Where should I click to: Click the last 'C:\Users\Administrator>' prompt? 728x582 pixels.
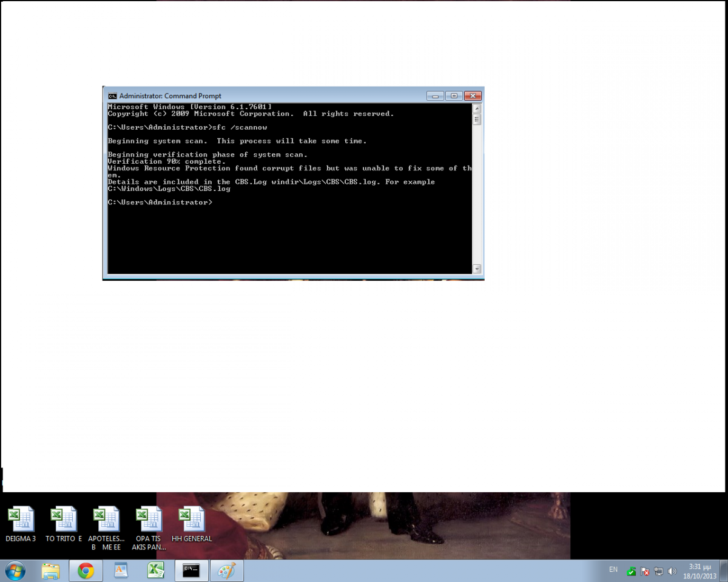160,202
